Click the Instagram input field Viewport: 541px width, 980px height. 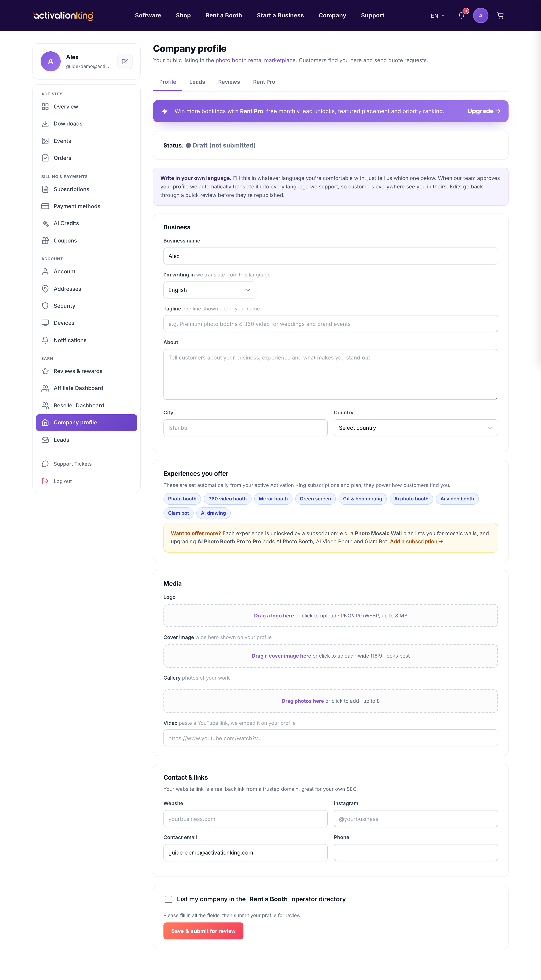416,819
